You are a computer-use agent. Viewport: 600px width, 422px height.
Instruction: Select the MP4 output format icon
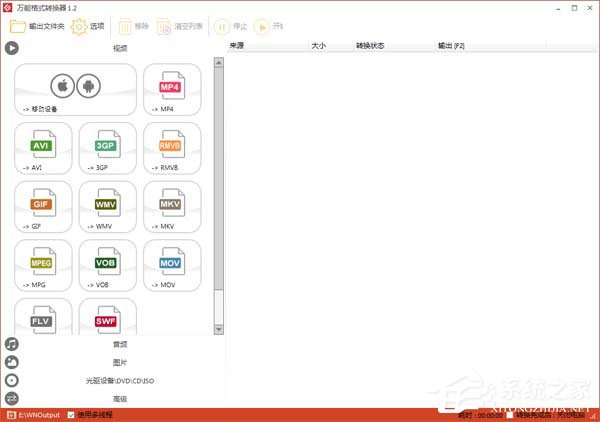tap(172, 89)
